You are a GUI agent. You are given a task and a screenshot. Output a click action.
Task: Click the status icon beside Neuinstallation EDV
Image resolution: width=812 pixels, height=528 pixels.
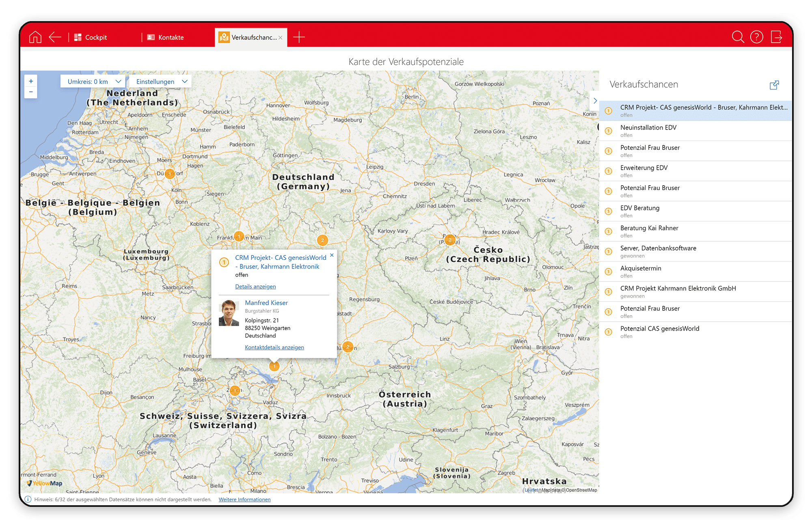pyautogui.click(x=608, y=131)
